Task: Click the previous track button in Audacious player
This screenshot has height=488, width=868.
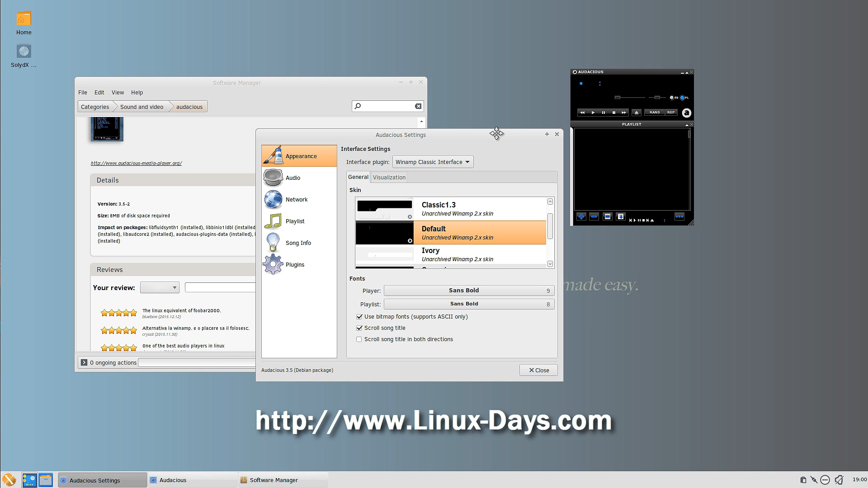Action: [x=582, y=113]
